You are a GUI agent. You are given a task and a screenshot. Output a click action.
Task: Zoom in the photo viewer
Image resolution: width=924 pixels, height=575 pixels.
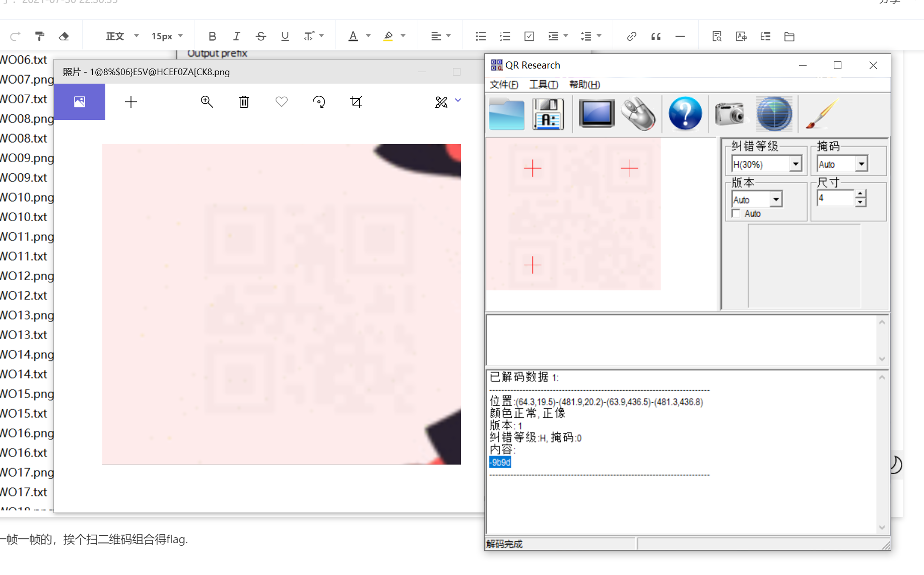(207, 102)
